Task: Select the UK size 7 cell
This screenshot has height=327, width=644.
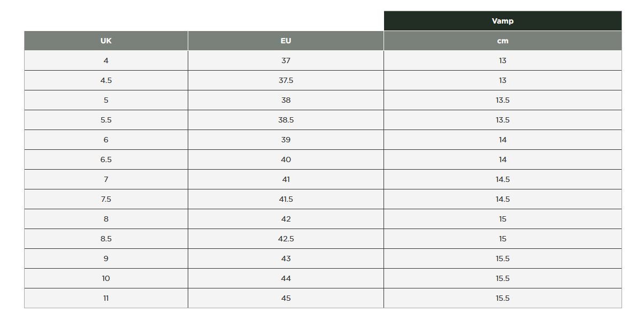Action: click(106, 179)
